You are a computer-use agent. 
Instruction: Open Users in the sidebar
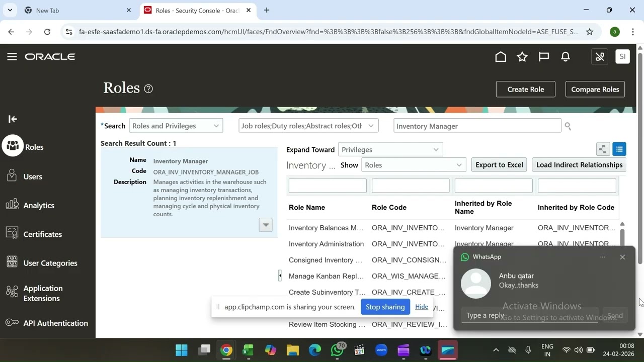(33, 176)
